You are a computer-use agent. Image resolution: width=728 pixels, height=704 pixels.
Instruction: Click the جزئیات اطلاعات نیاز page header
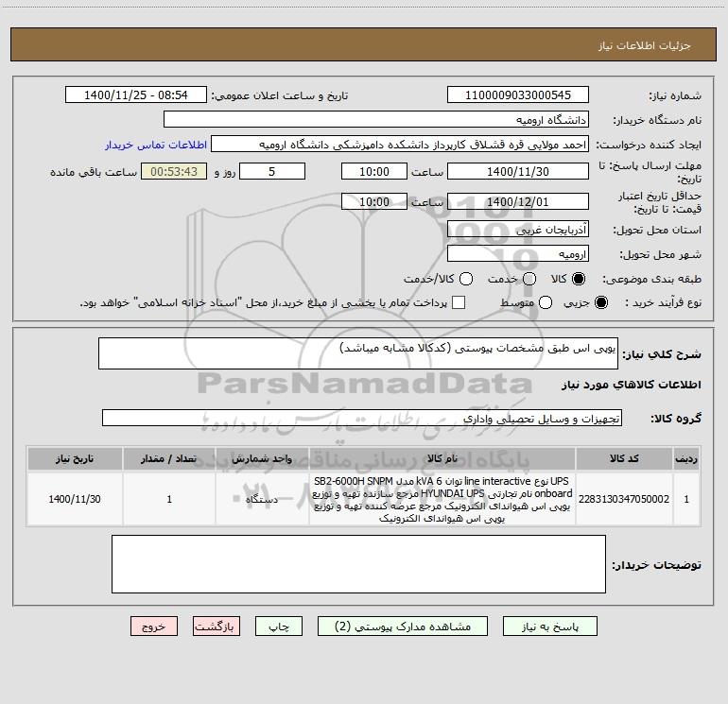coord(364,45)
